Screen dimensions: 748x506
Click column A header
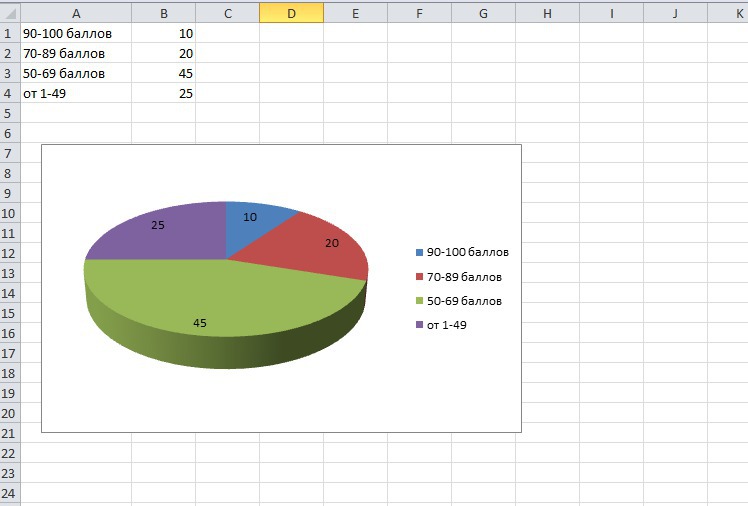click(x=76, y=13)
